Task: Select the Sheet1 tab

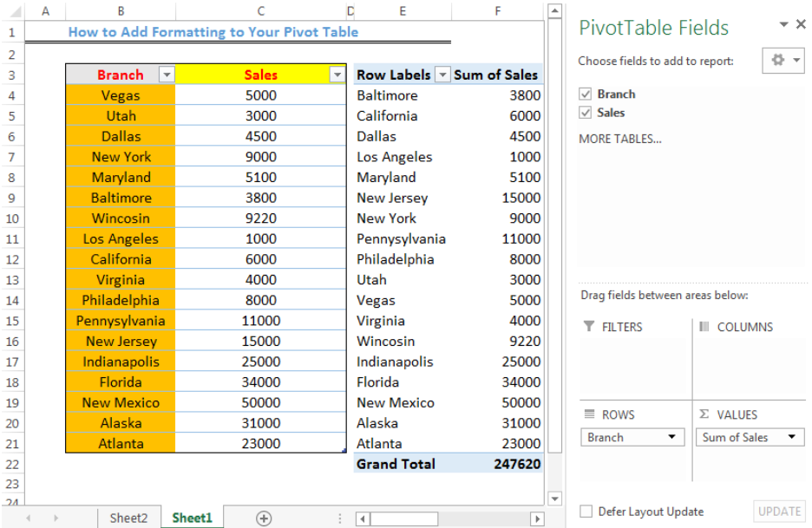Action: tap(192, 517)
